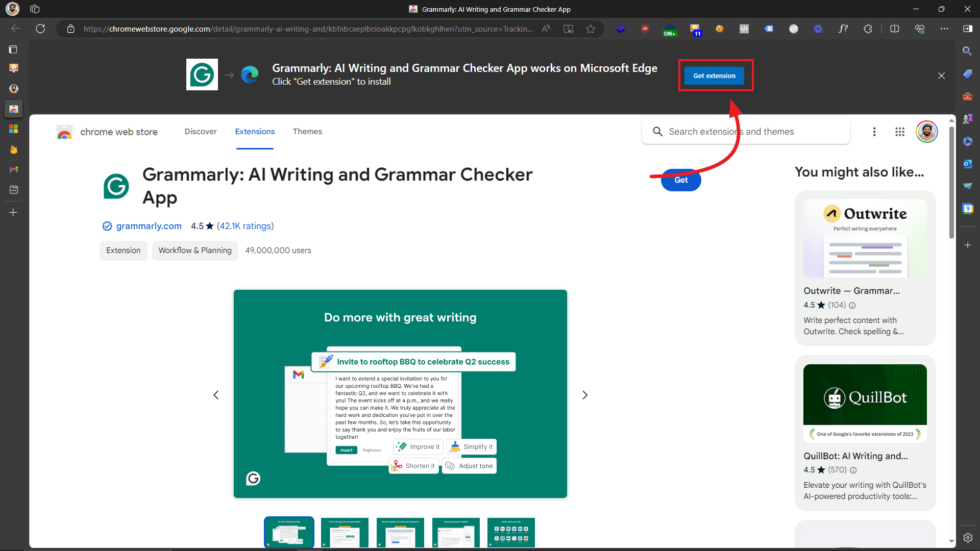
Task: Open the Themes tab
Action: click(307, 132)
